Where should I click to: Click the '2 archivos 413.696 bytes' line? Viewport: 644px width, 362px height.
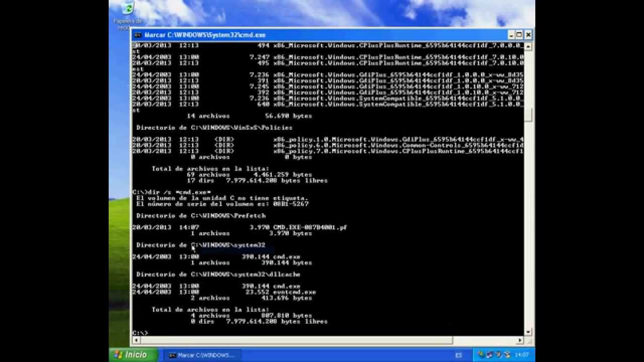[252, 298]
